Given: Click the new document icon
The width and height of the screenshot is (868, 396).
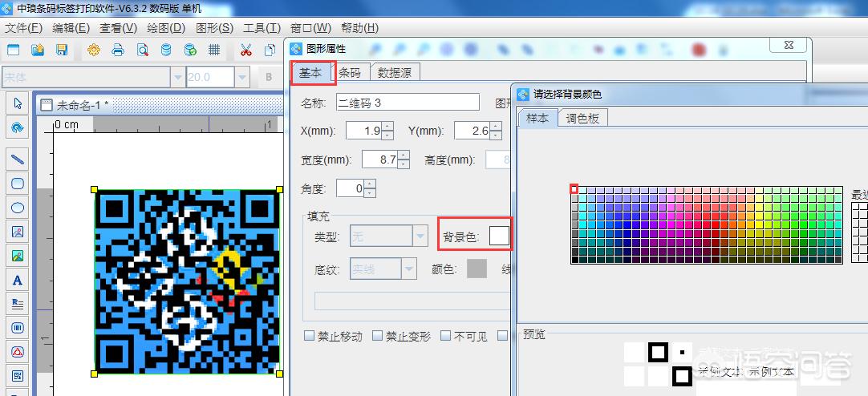Looking at the screenshot, I should [12, 50].
